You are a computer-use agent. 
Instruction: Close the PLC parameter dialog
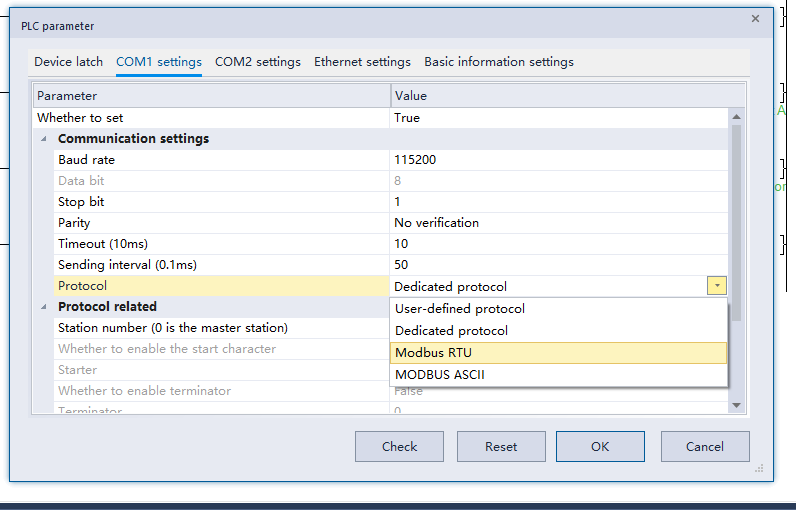coord(754,18)
